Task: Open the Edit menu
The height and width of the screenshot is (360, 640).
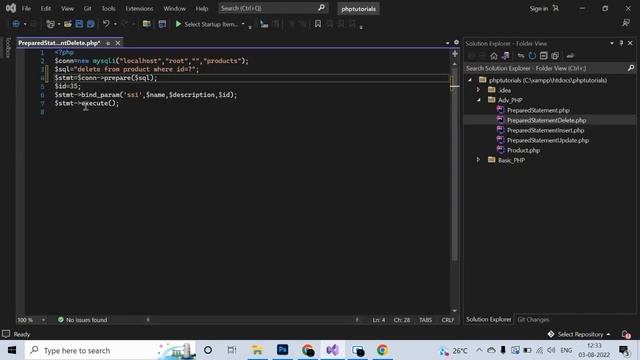Action: (x=46, y=9)
